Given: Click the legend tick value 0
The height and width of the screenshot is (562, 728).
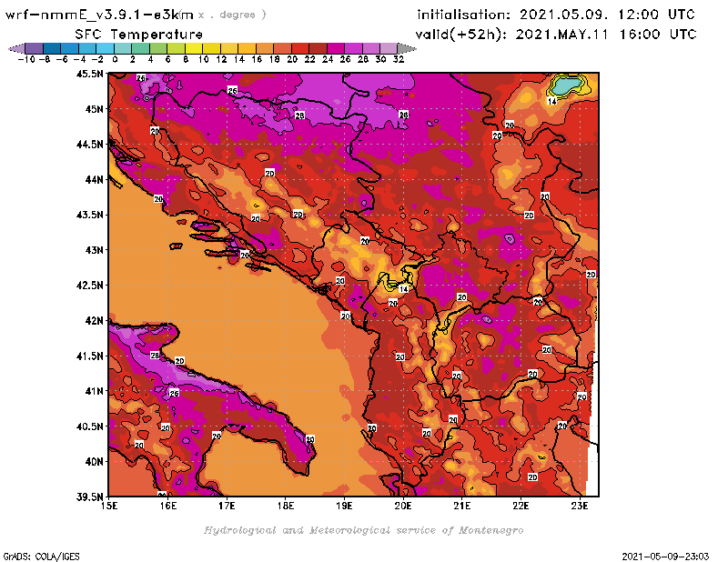Looking at the screenshot, I should pos(115,59).
